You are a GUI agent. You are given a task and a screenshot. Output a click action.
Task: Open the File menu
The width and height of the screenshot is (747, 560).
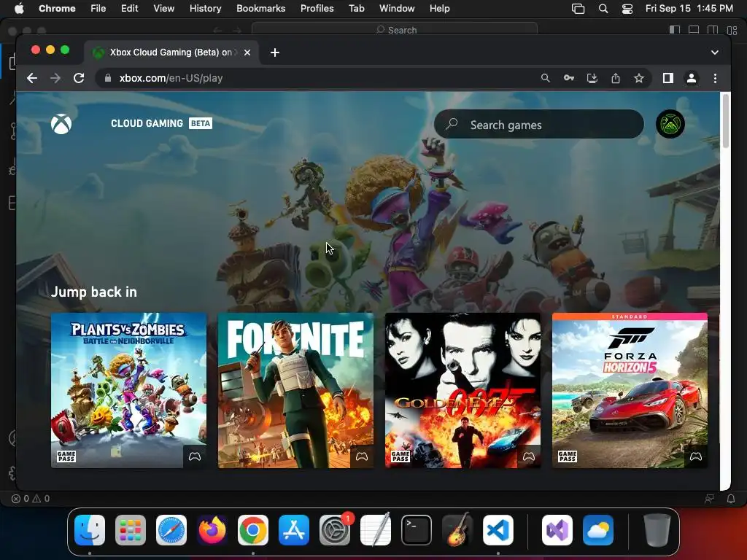(98, 9)
